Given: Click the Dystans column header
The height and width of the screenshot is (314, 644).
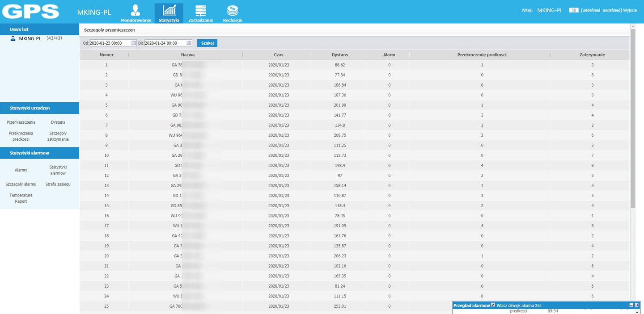Looking at the screenshot, I should click(x=339, y=55).
